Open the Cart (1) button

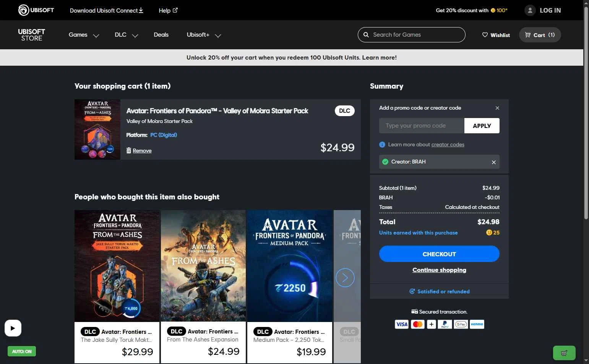(x=540, y=35)
